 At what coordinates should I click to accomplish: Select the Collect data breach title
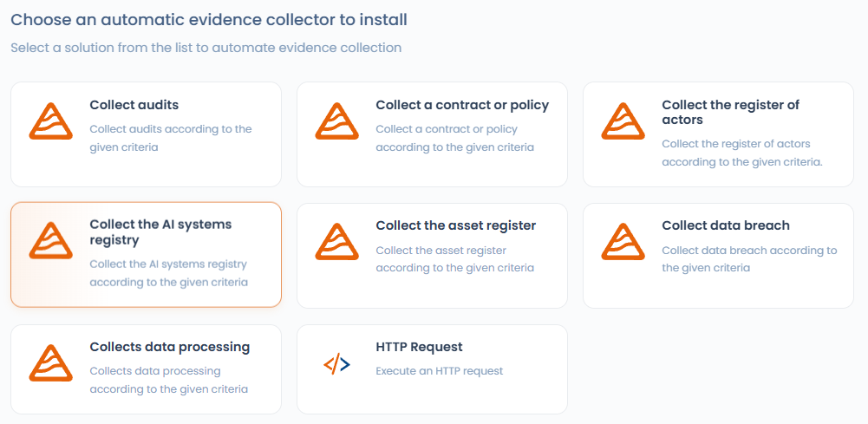tap(726, 225)
